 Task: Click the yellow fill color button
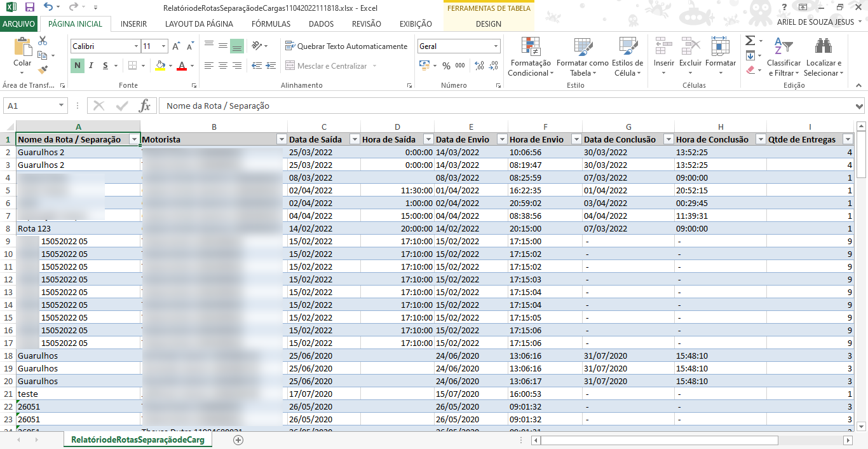(159, 66)
